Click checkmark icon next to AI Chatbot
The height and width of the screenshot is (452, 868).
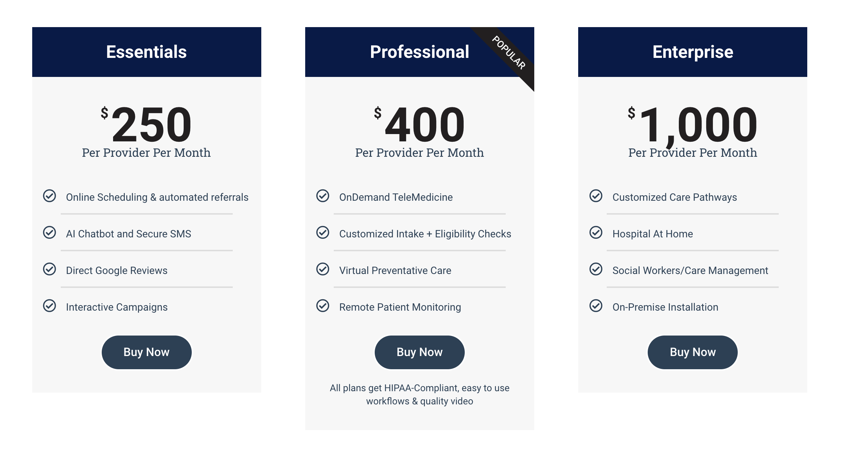coord(49,233)
